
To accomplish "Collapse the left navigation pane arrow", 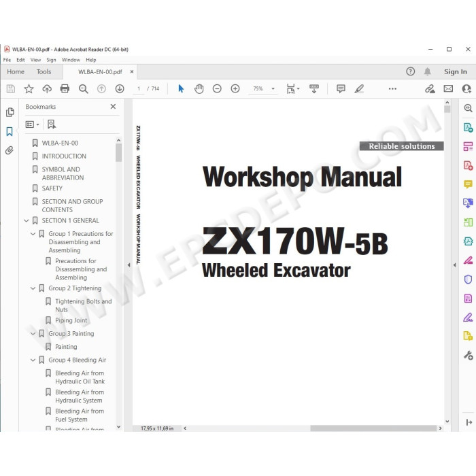I will (x=129, y=265).
